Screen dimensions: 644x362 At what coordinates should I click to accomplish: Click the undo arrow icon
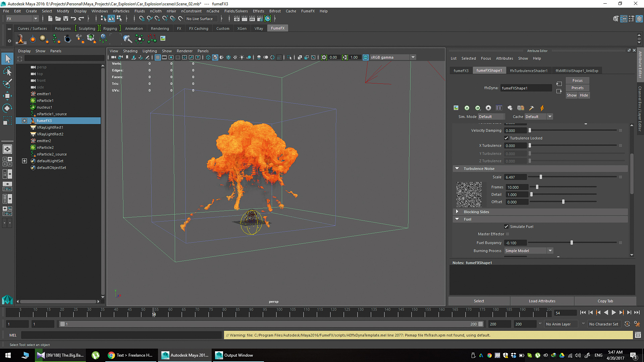[x=73, y=19]
